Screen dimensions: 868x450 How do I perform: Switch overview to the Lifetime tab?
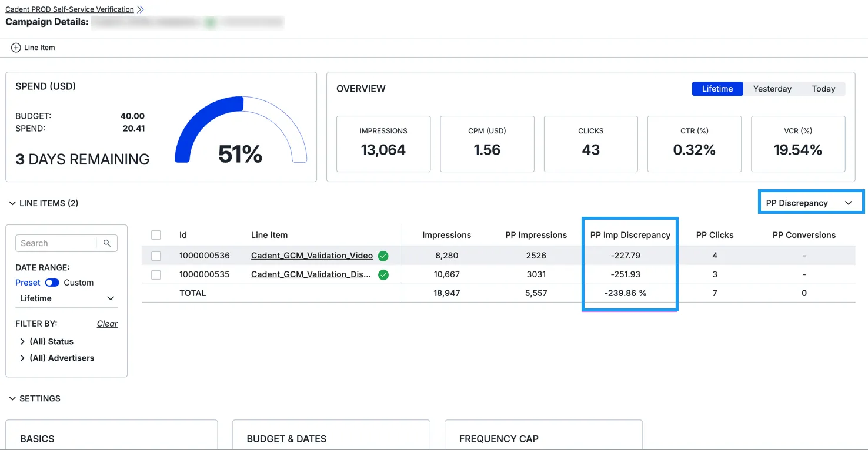pyautogui.click(x=717, y=89)
